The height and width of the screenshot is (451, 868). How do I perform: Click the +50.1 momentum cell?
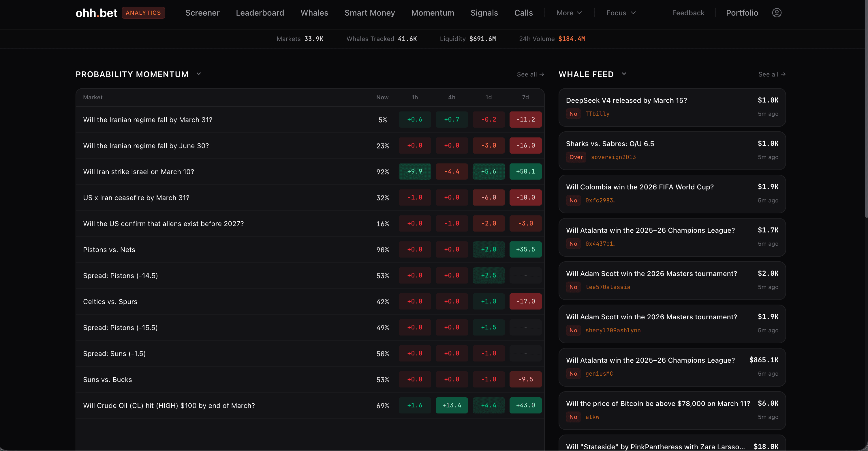pyautogui.click(x=525, y=171)
